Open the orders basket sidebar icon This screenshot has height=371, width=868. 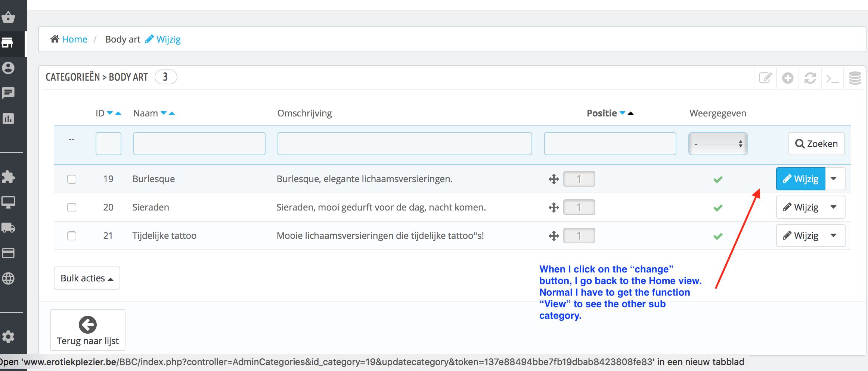click(x=8, y=17)
